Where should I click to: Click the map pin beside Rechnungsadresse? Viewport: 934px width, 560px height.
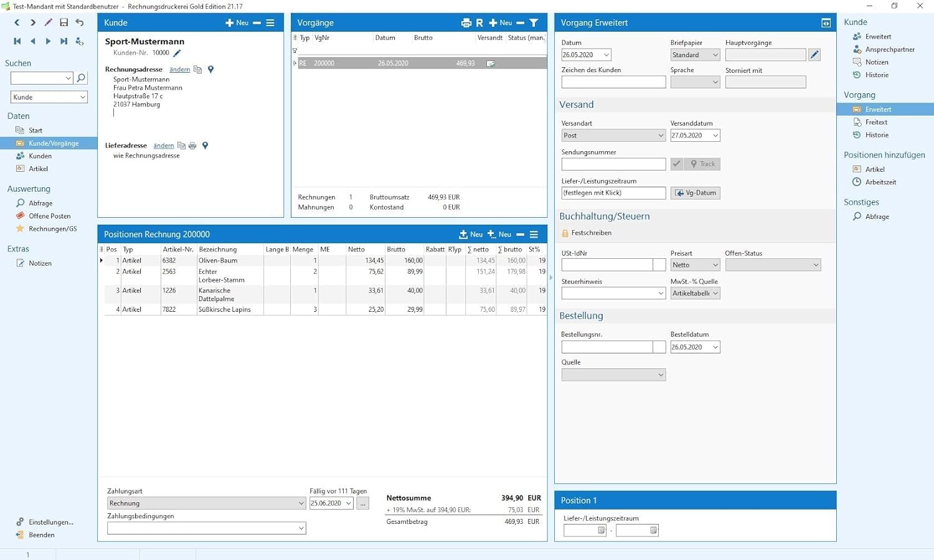(x=210, y=70)
